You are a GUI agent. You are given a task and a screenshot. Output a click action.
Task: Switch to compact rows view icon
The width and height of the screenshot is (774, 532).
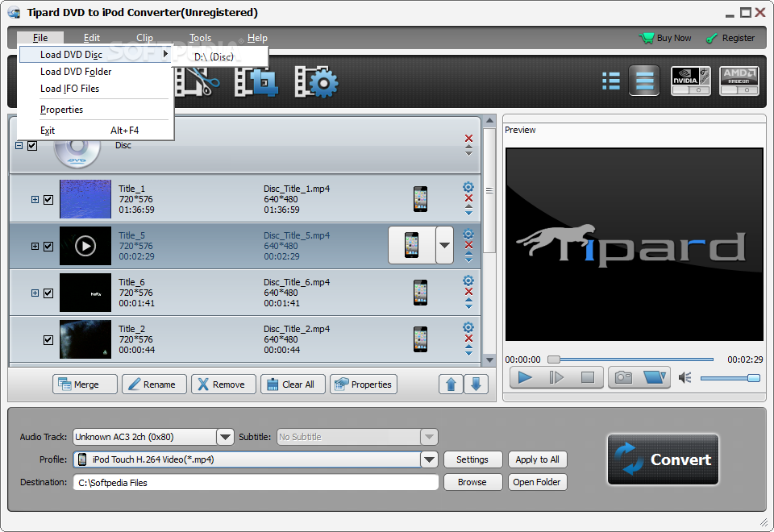point(644,81)
